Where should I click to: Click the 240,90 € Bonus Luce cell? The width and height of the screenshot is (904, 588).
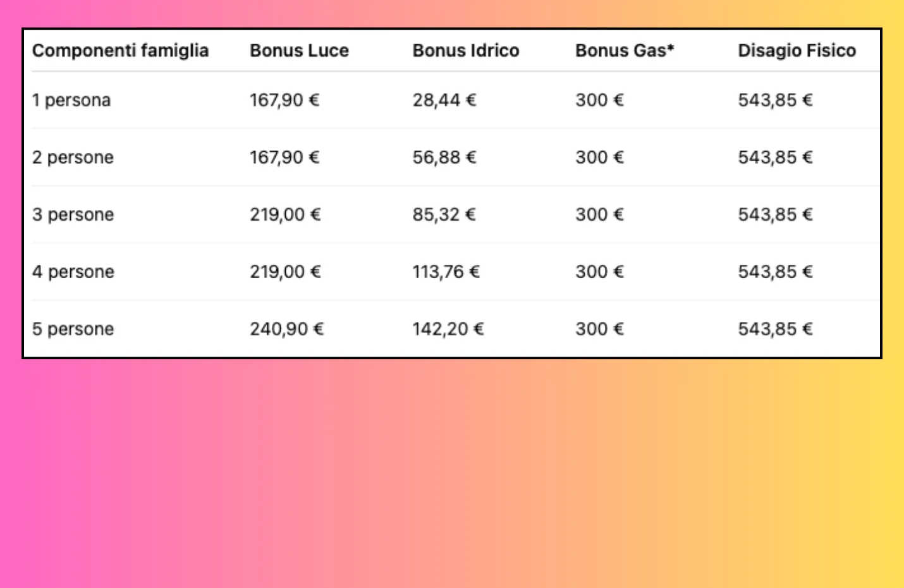(x=286, y=329)
